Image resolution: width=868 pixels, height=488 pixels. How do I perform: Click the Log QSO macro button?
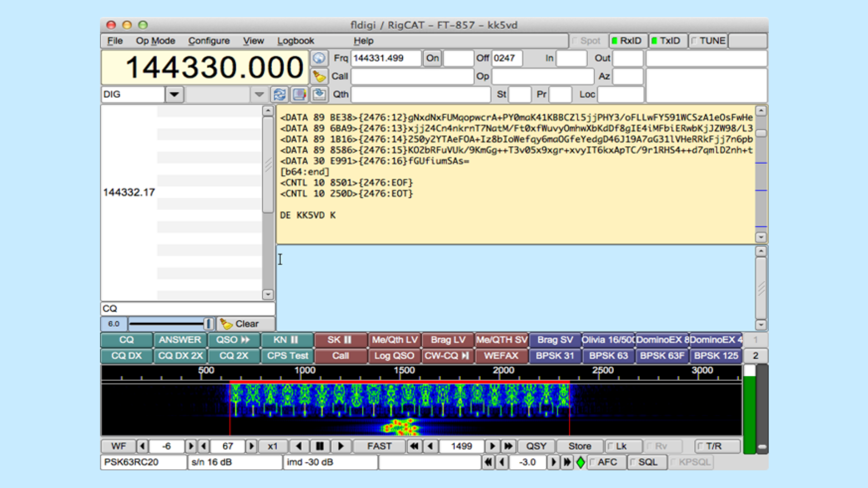[394, 356]
